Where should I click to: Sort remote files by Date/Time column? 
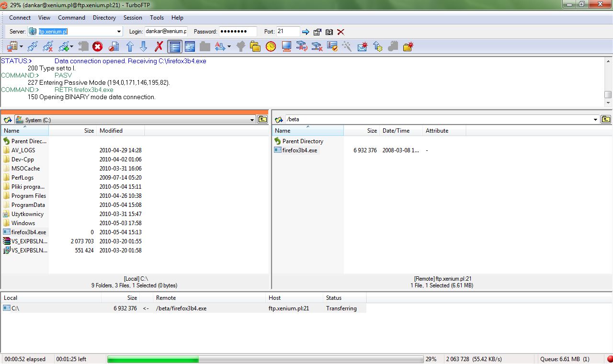[401, 131]
